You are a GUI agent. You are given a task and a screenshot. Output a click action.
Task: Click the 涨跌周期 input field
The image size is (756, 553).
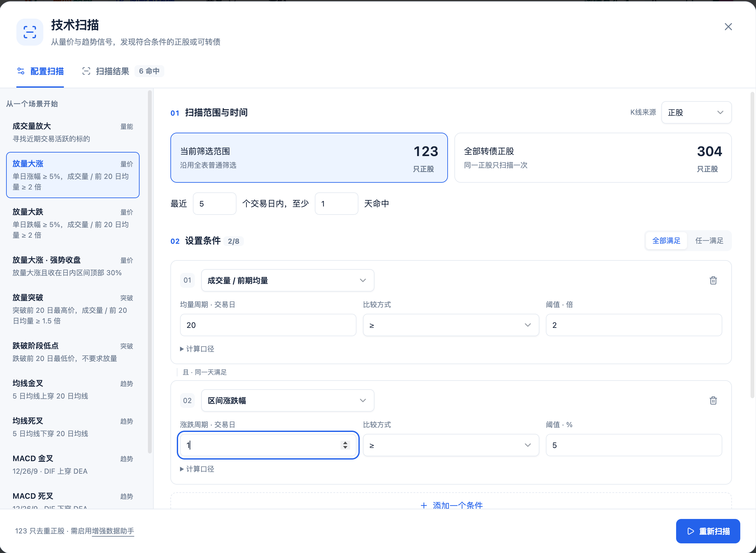tap(268, 445)
